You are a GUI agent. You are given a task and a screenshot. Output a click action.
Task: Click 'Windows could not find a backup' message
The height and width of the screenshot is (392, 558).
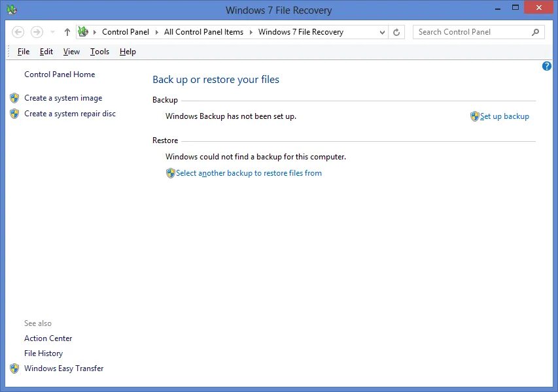[x=256, y=157]
